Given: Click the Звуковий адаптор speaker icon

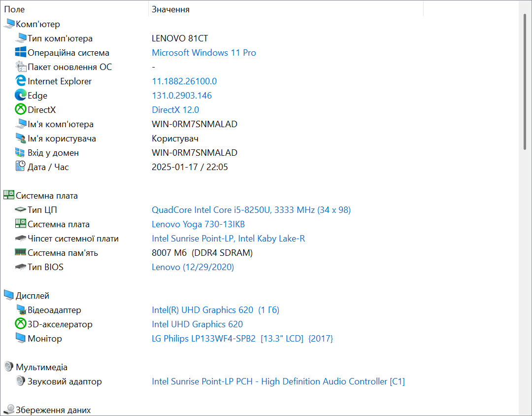Looking at the screenshot, I should (21, 381).
